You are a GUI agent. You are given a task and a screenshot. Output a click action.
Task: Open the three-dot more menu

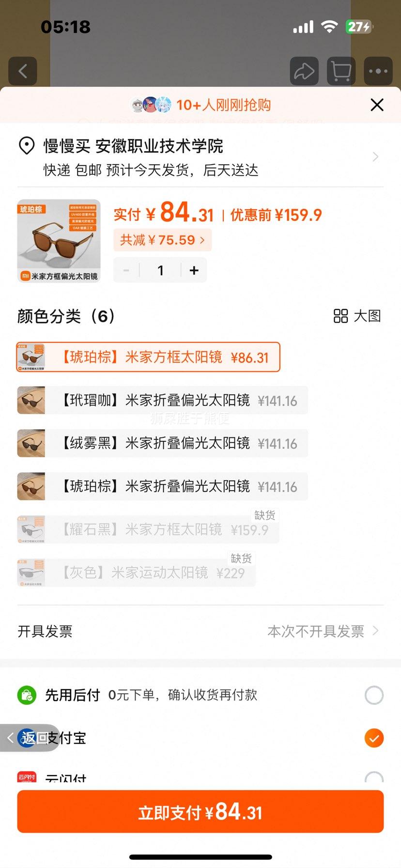(378, 71)
